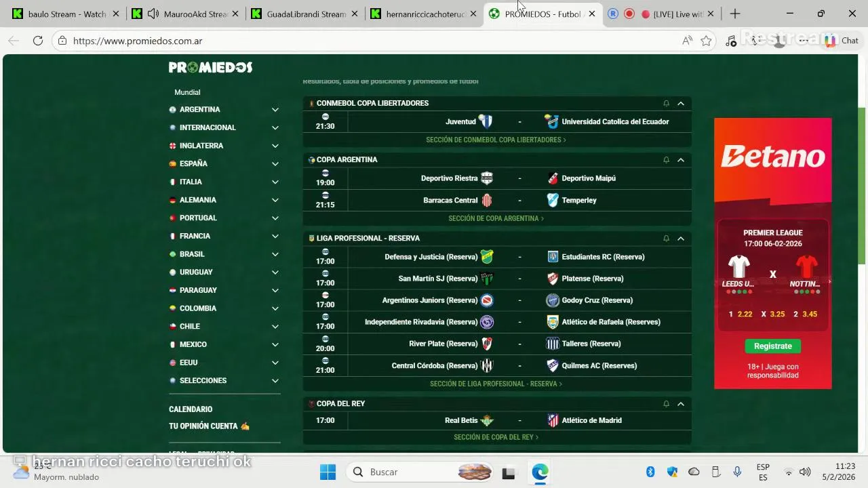Open Windows Start menu
This screenshot has width=868, height=488.
[x=328, y=472]
